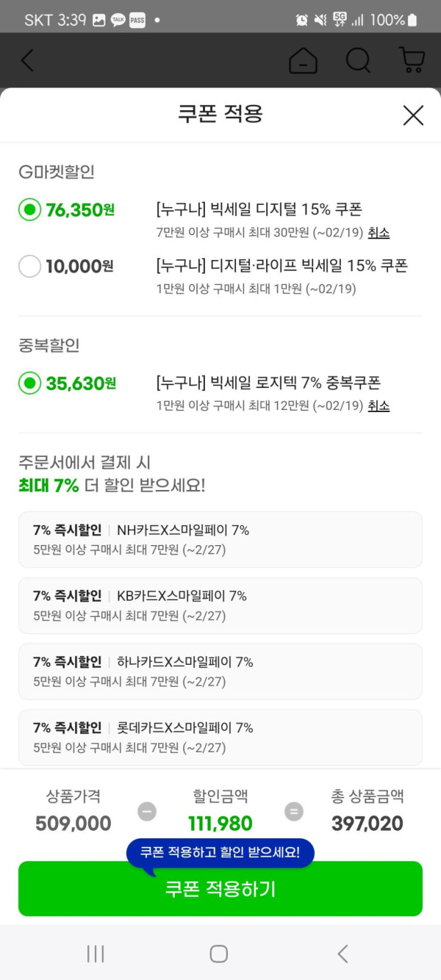
Task: Tap the blue coupon tooltip bubble
Action: (x=220, y=853)
